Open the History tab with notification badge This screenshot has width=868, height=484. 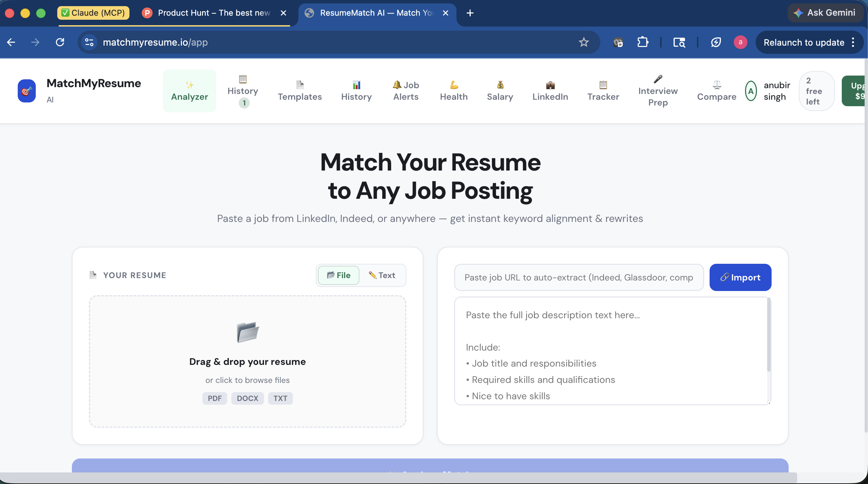243,91
